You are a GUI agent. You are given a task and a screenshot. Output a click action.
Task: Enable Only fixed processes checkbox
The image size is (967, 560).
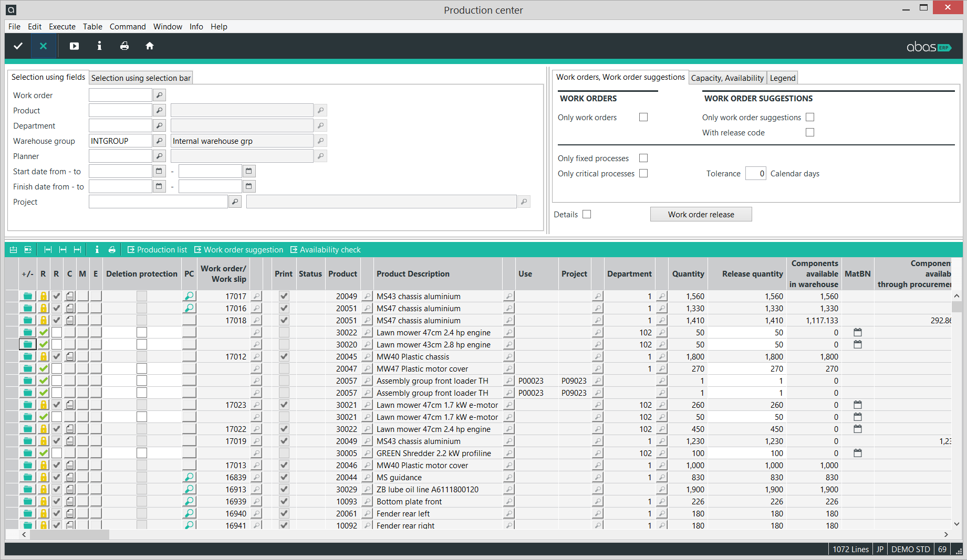(643, 158)
